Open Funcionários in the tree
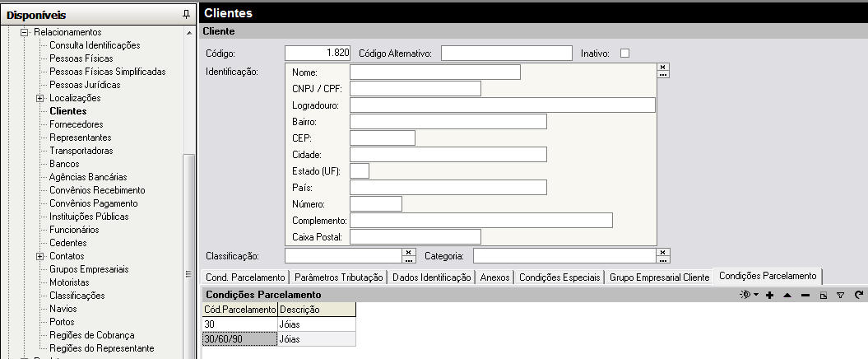The image size is (868, 359). [74, 230]
